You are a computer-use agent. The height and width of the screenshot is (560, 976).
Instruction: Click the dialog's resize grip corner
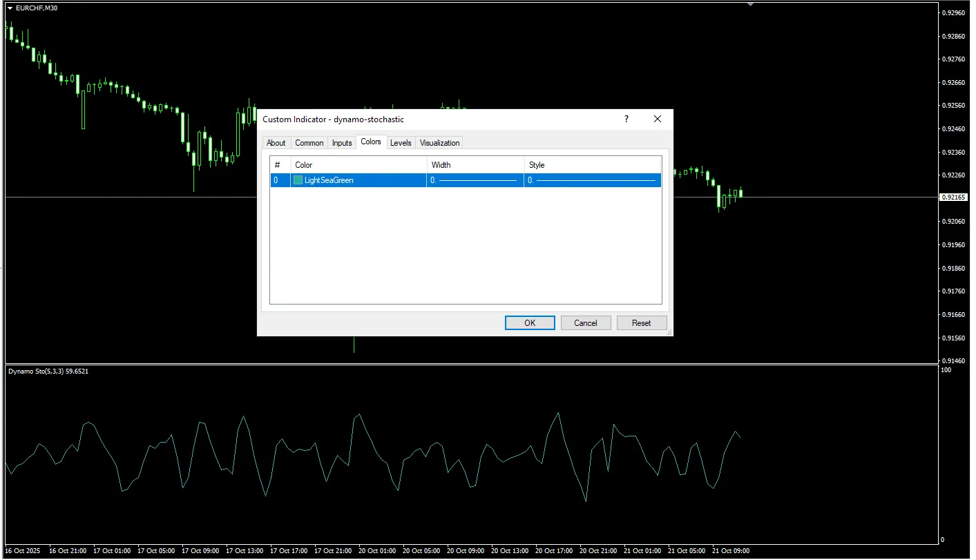(669, 332)
